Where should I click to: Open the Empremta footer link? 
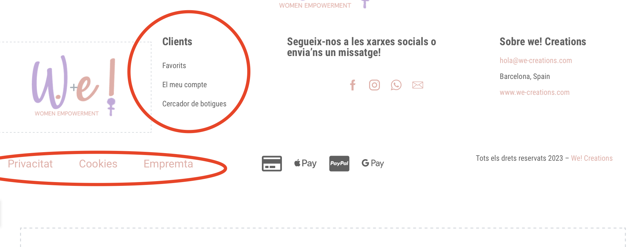[x=168, y=164]
